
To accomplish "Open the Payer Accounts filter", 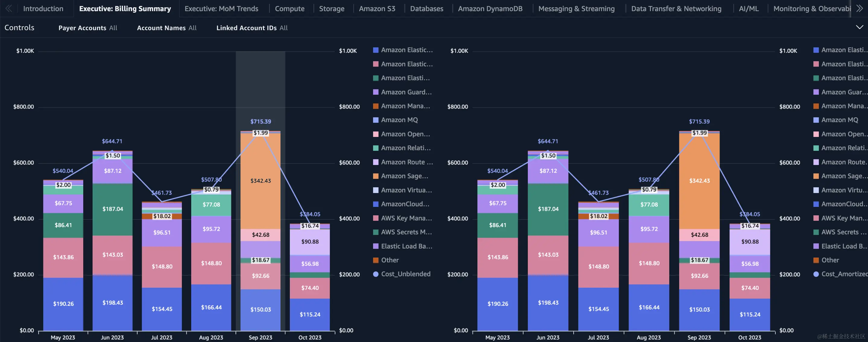I will [87, 28].
